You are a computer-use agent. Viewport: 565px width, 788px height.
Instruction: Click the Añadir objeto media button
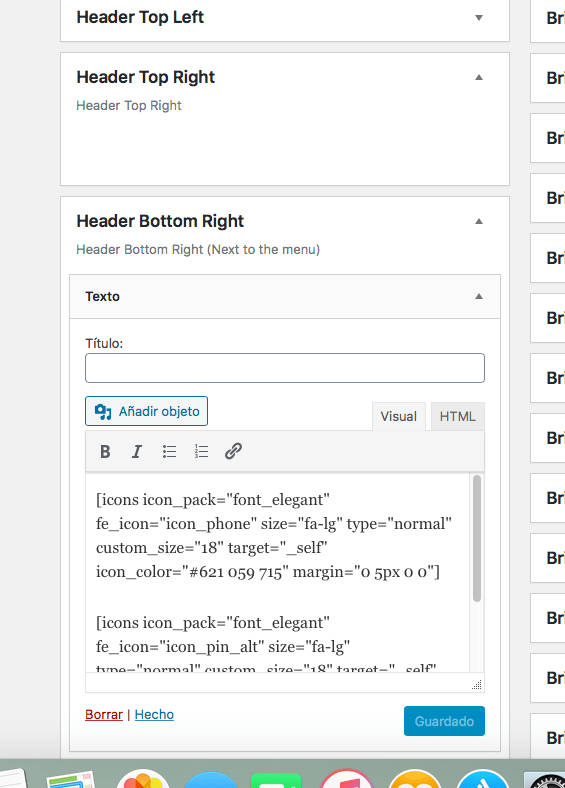(x=146, y=411)
